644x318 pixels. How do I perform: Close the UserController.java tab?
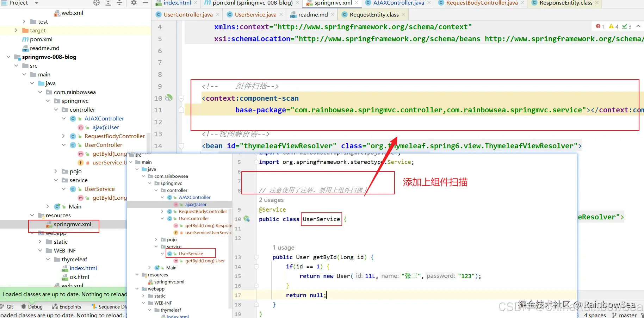[x=218, y=14]
